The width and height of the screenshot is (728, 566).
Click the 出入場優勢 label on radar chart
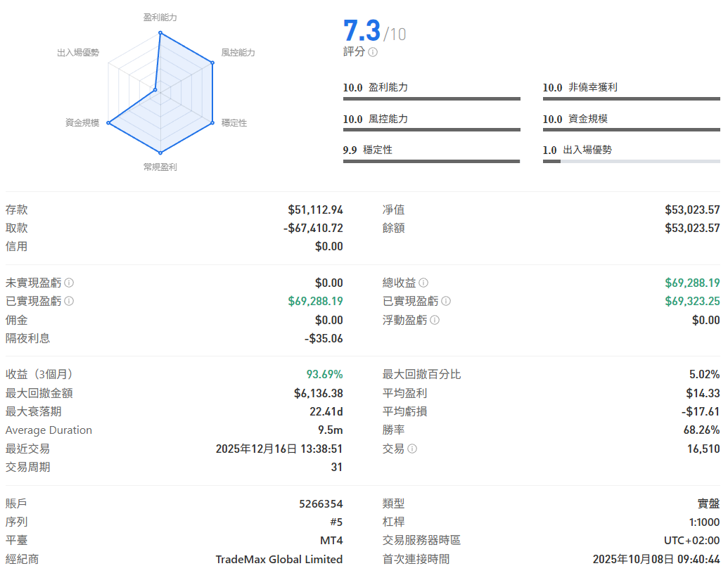[x=78, y=53]
